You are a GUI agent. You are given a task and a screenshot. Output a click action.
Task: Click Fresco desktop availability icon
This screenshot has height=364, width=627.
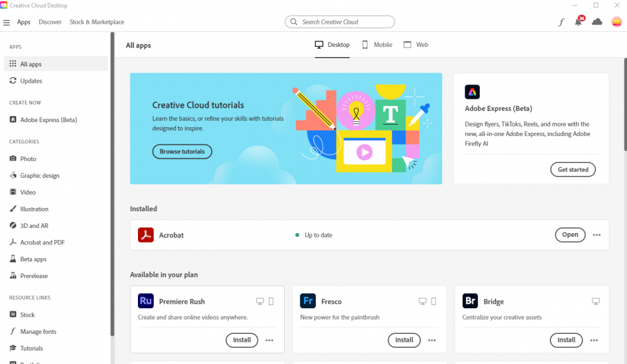(x=422, y=301)
